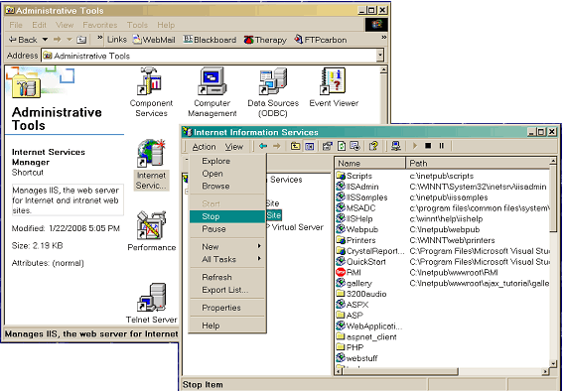This screenshot has height=392, width=566.
Task: Open the Favorites menu
Action: click(x=100, y=25)
